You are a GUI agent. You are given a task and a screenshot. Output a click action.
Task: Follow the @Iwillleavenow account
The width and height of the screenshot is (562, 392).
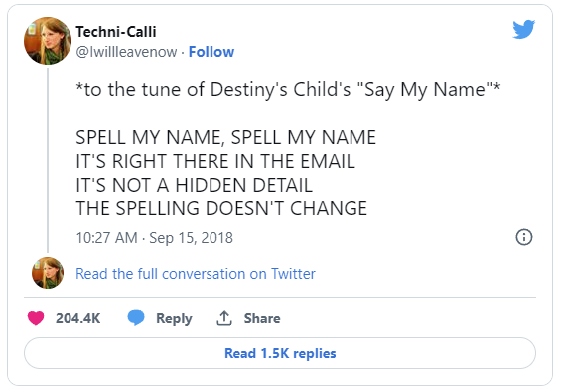(x=211, y=52)
